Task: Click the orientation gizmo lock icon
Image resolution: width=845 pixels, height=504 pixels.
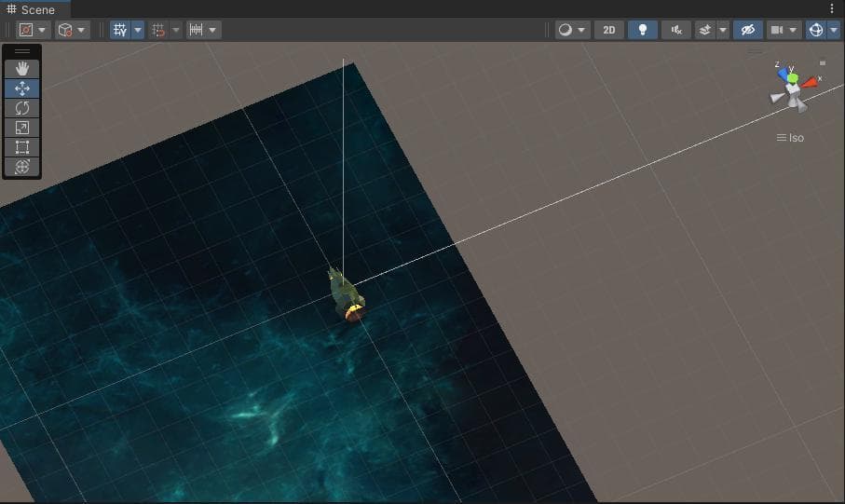Action: tap(823, 63)
